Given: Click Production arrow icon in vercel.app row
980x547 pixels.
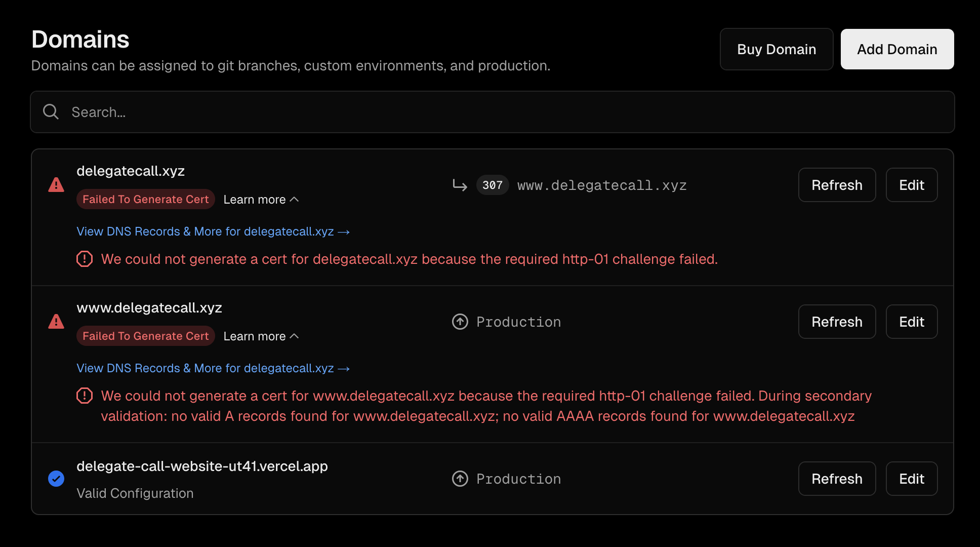Looking at the screenshot, I should click(x=460, y=479).
